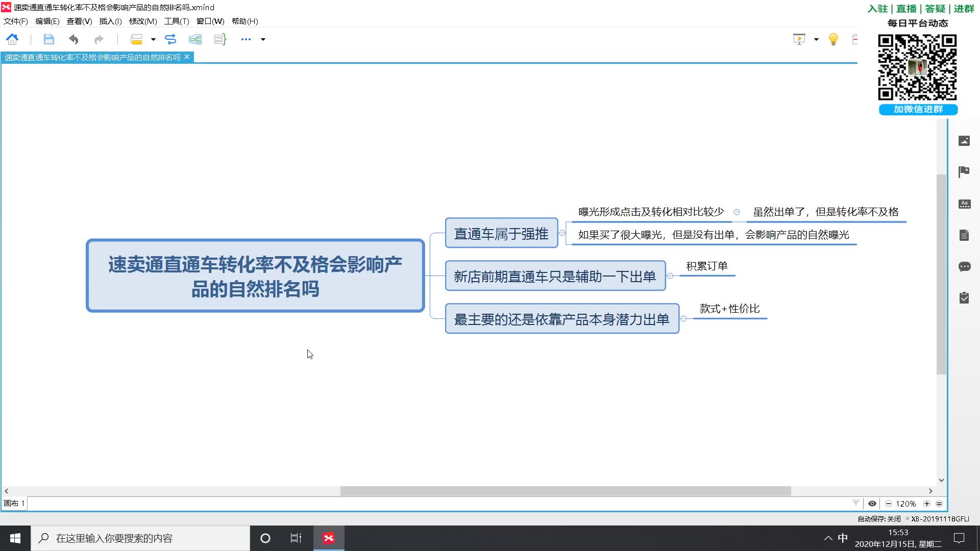Open the 120% zoom level value
This screenshot has height=551, width=980.
pyautogui.click(x=906, y=504)
